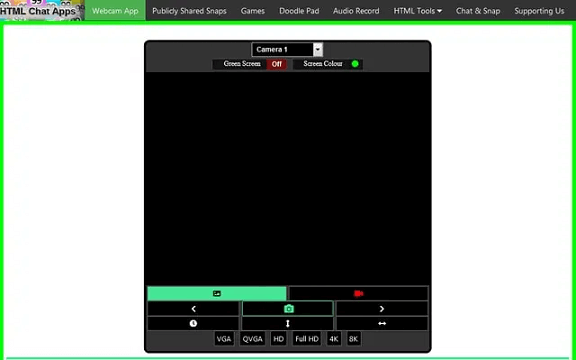
Task: Open the Webcam App tab
Action: click(x=115, y=11)
